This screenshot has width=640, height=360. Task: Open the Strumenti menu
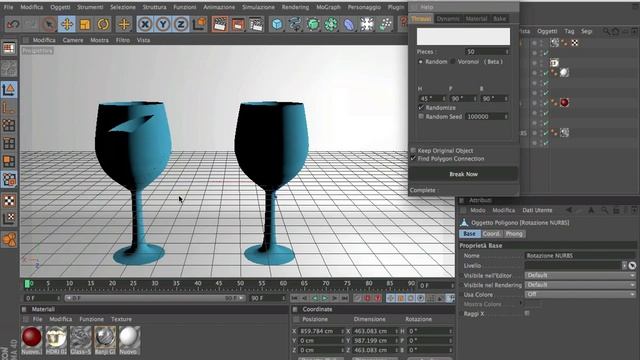coord(90,7)
